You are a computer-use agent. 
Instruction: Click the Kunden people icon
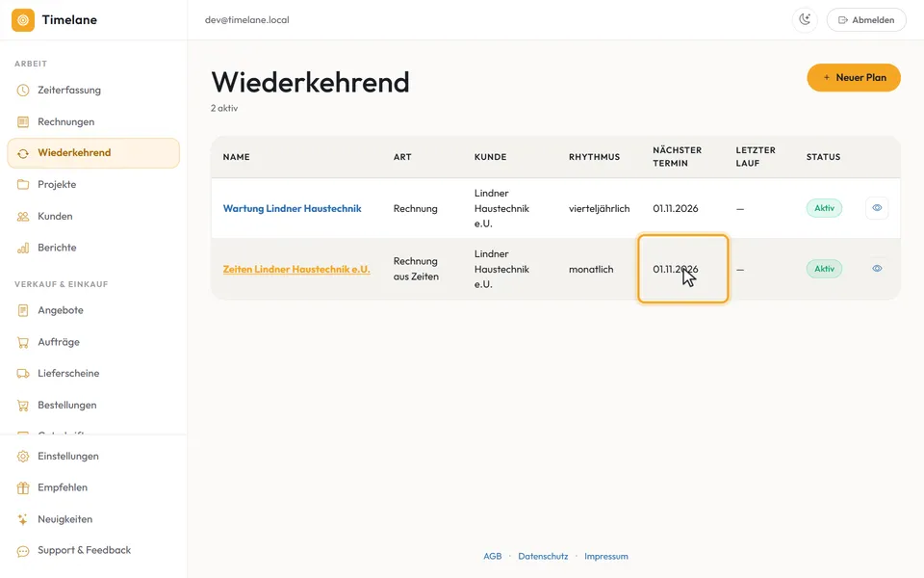coord(23,217)
